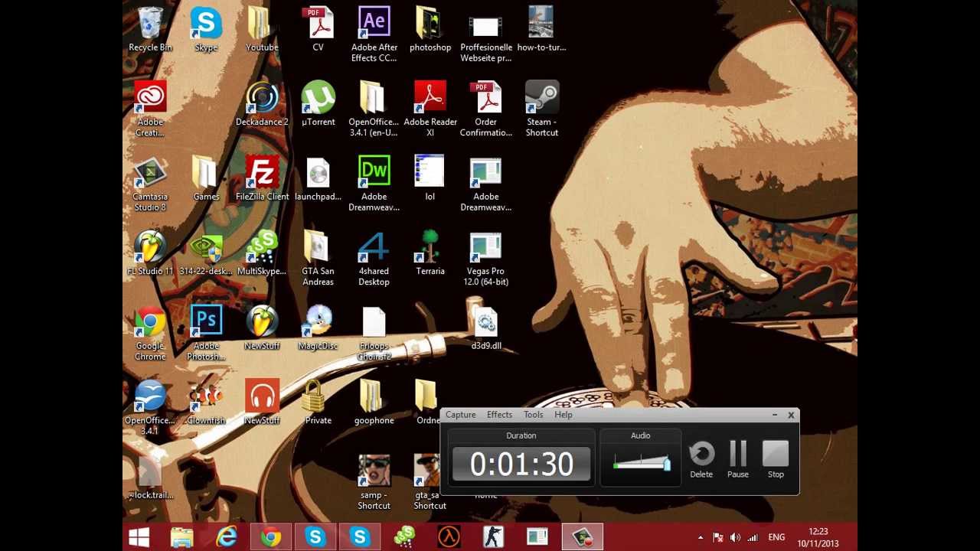The image size is (980, 551).
Task: Pause the screen recording
Action: (738, 460)
